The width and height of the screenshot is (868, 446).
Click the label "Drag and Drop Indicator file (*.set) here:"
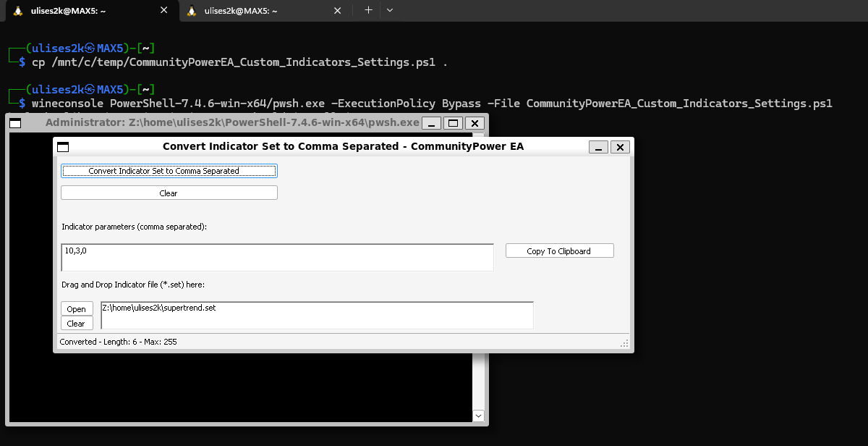coord(134,285)
